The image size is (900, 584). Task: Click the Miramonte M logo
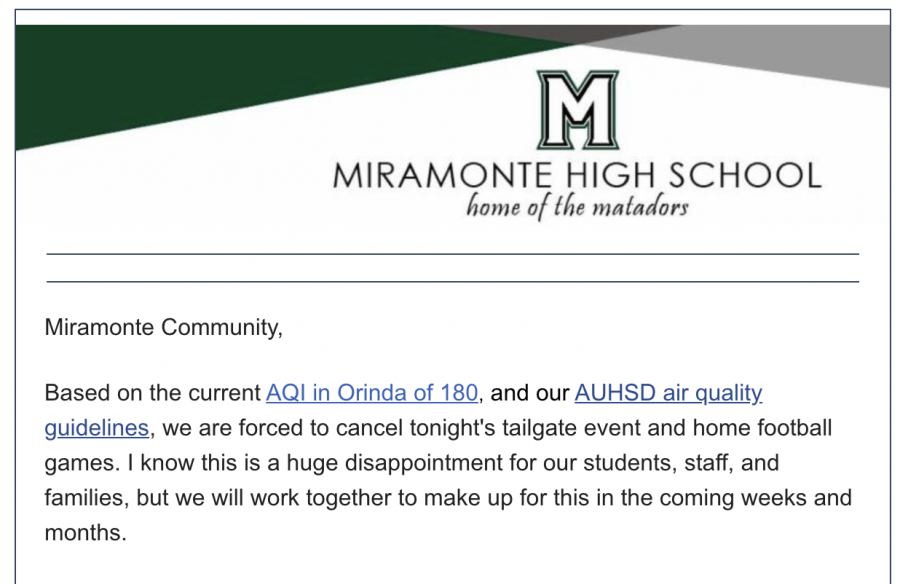pyautogui.click(x=576, y=110)
